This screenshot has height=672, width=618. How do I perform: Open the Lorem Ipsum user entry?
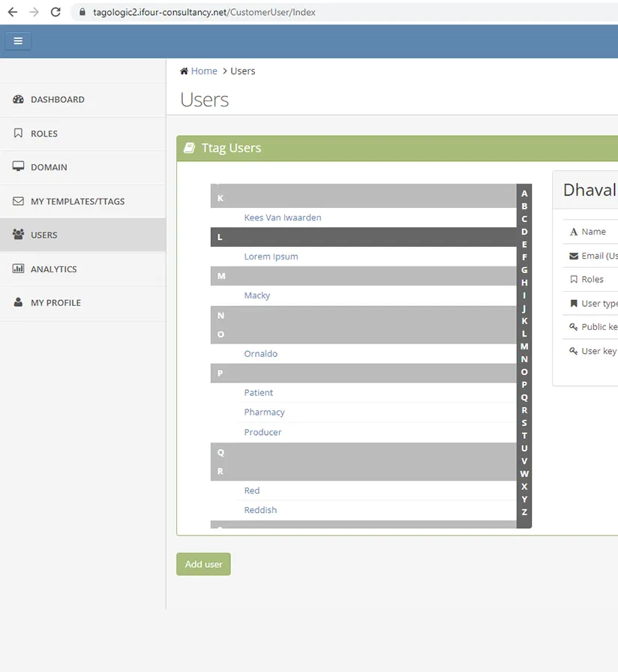(271, 256)
